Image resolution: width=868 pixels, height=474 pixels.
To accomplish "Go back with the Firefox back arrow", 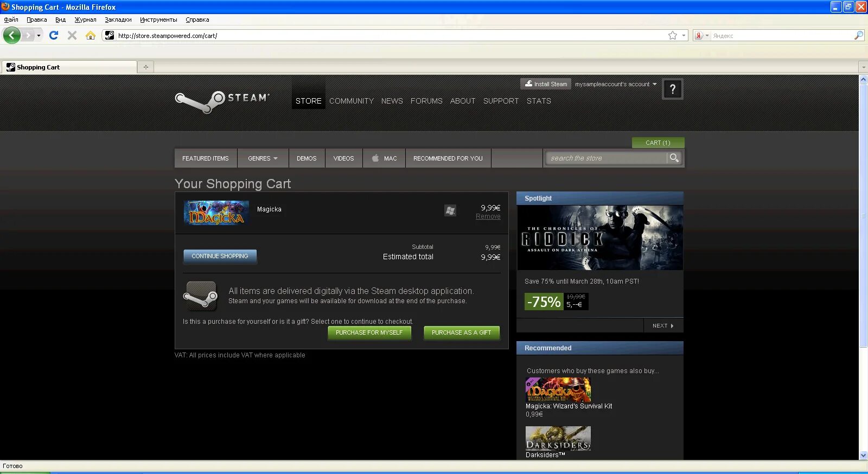I will tap(11, 35).
